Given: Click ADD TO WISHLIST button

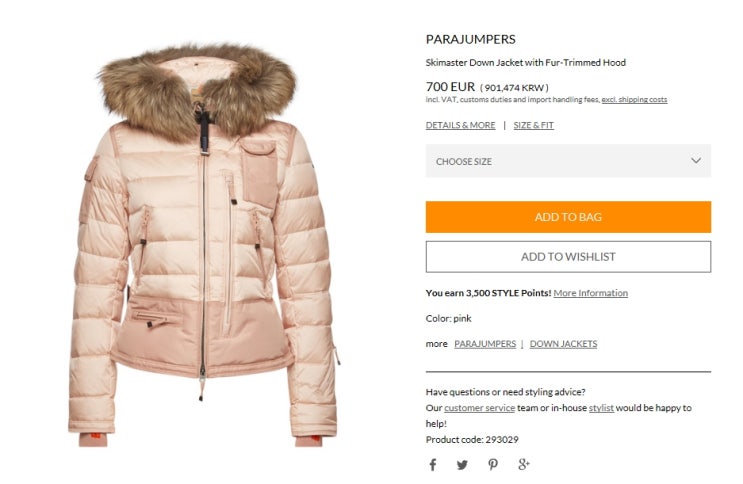Looking at the screenshot, I should [x=568, y=257].
